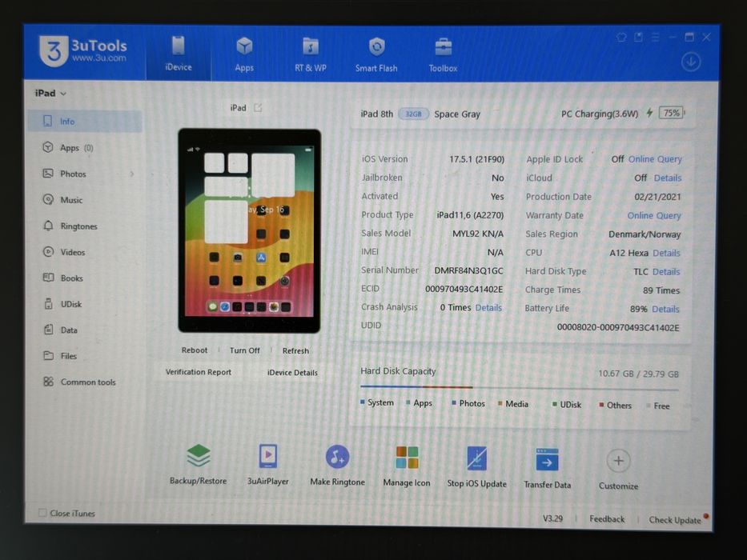Click the V3.29 version label

click(552, 518)
